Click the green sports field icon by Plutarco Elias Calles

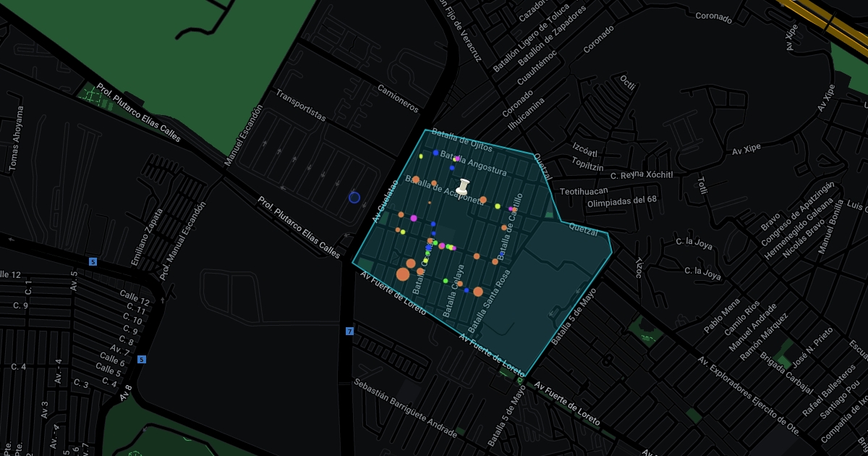point(92,94)
